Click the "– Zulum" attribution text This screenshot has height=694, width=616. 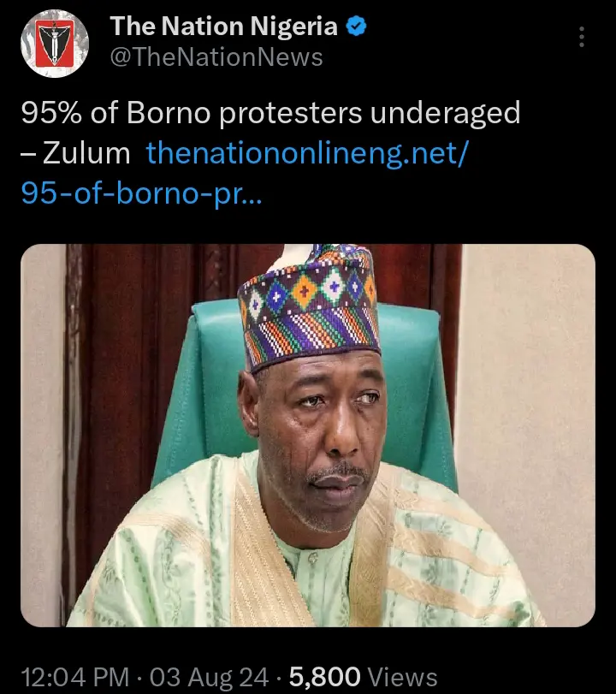point(75,154)
